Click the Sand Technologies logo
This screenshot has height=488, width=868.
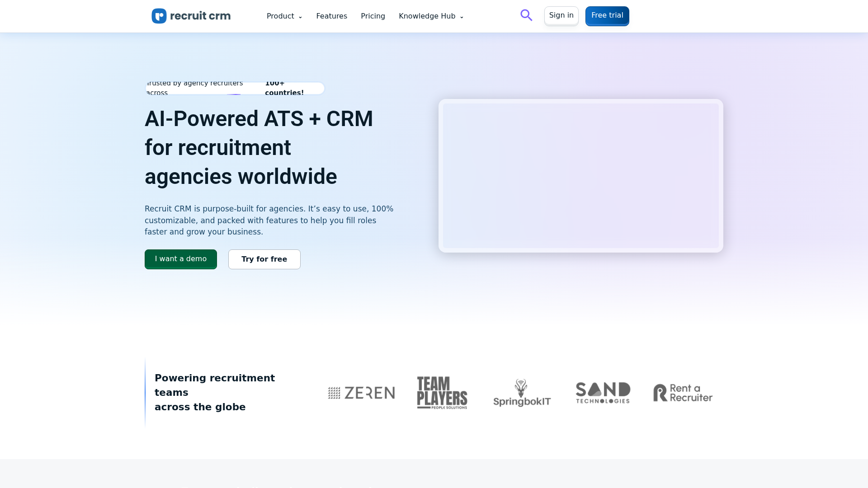point(603,392)
